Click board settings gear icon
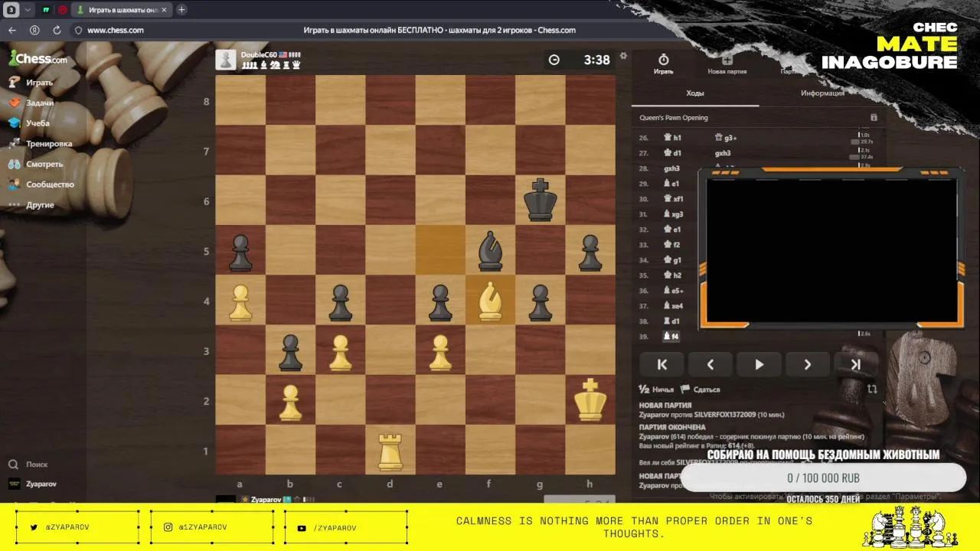This screenshot has height=551, width=980. [x=623, y=56]
